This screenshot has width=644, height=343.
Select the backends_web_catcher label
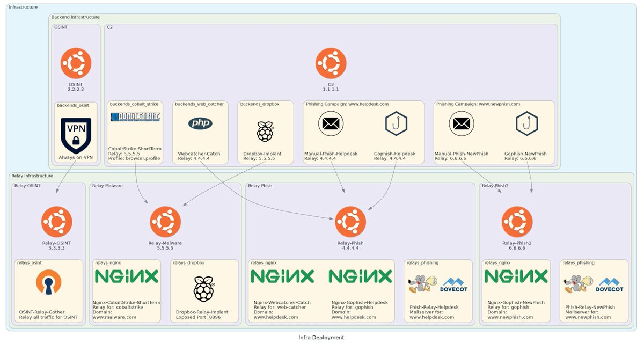199,104
